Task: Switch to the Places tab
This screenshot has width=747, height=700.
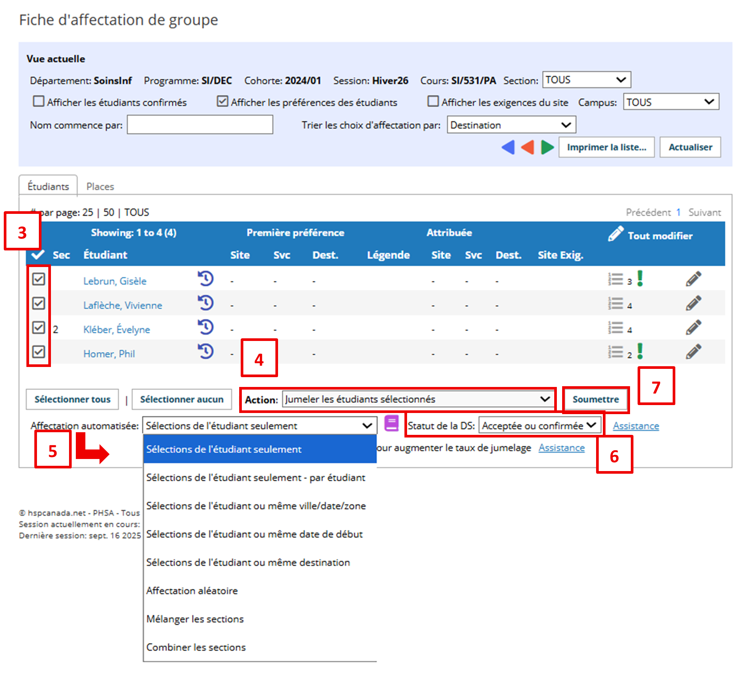Action: click(x=100, y=186)
